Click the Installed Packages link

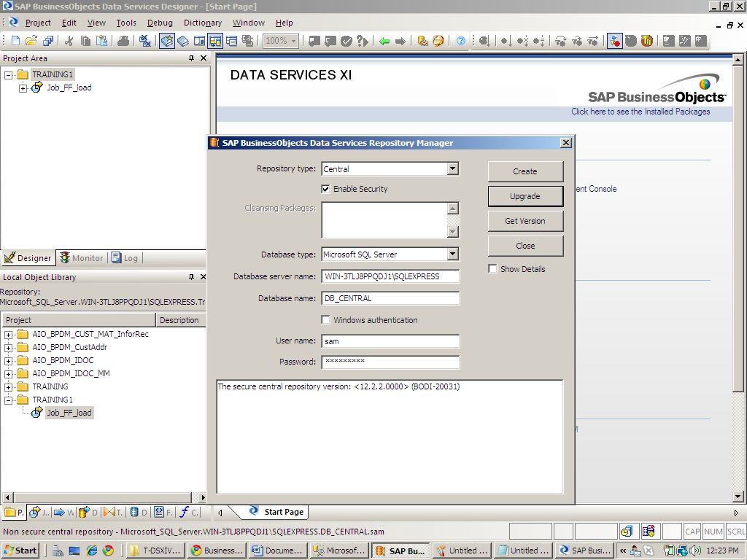click(x=640, y=112)
